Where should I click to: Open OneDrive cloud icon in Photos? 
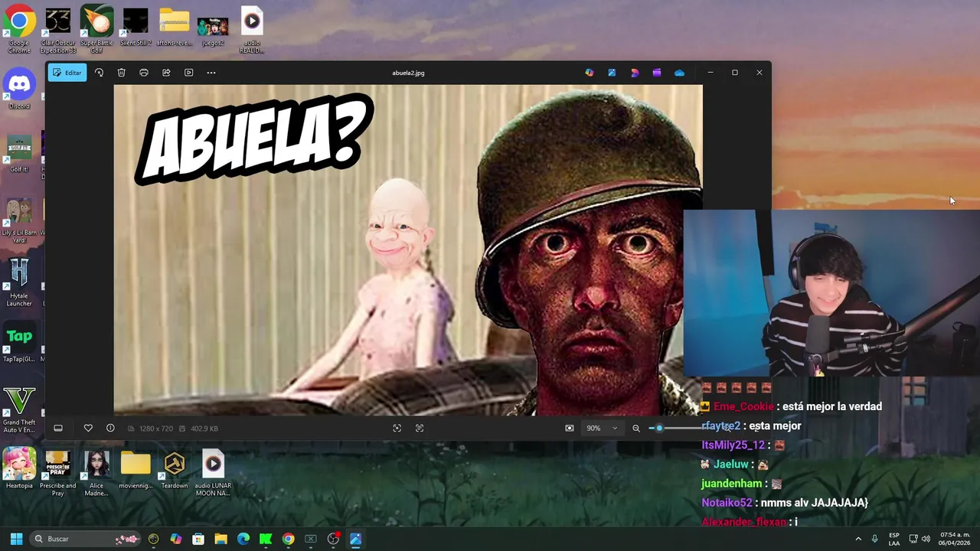(679, 73)
